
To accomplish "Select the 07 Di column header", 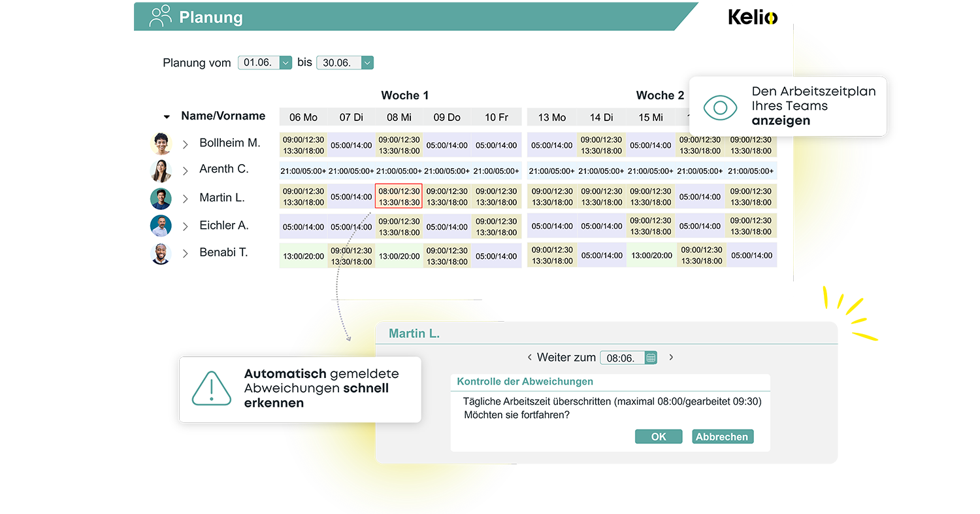I will pos(351,117).
